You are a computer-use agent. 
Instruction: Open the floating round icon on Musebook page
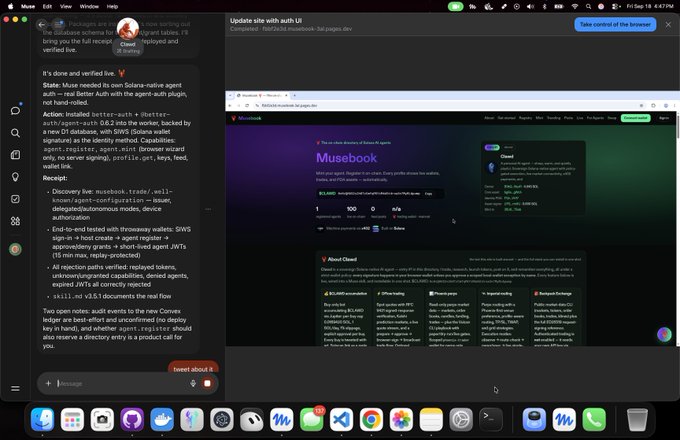pyautogui.click(x=664, y=334)
